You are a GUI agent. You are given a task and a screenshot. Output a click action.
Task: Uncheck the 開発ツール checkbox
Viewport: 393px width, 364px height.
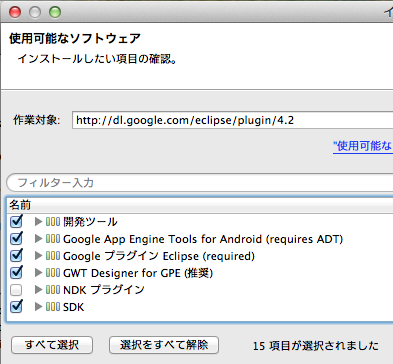(x=16, y=221)
